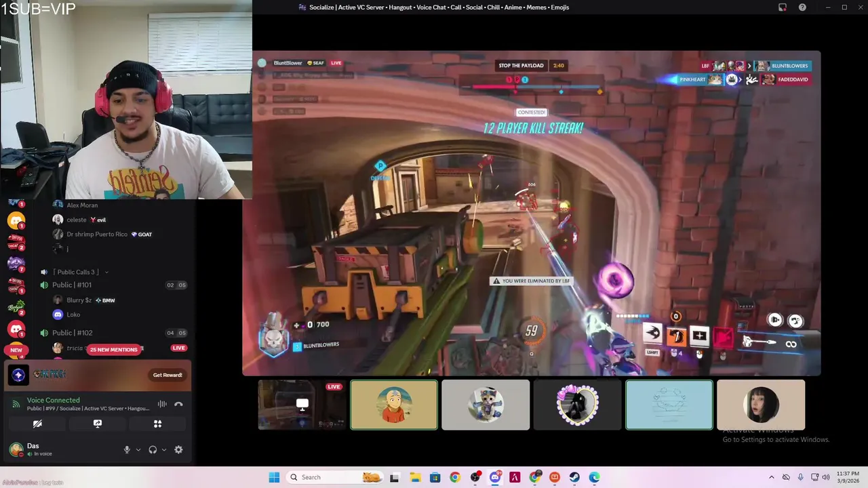Open the purple server icon with 7 badge

pyautogui.click(x=16, y=263)
